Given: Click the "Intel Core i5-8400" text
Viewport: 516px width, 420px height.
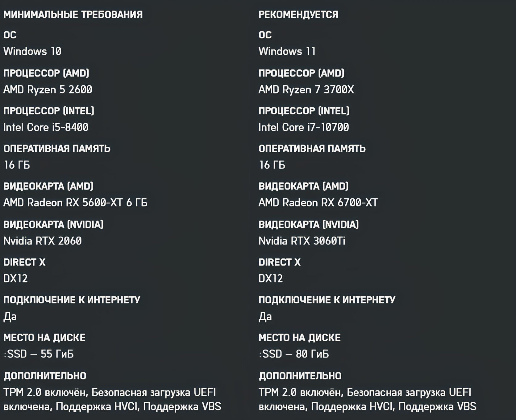Looking at the screenshot, I should coord(46,127).
